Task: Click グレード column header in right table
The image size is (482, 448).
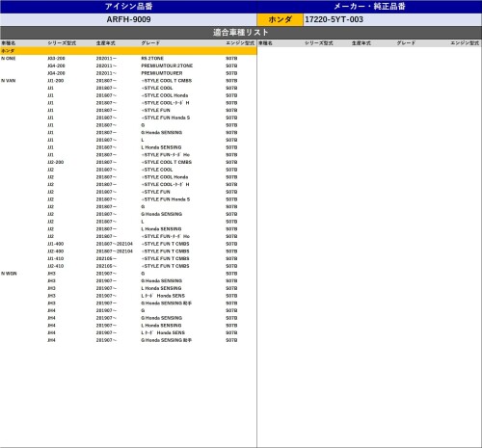Action: (x=406, y=43)
